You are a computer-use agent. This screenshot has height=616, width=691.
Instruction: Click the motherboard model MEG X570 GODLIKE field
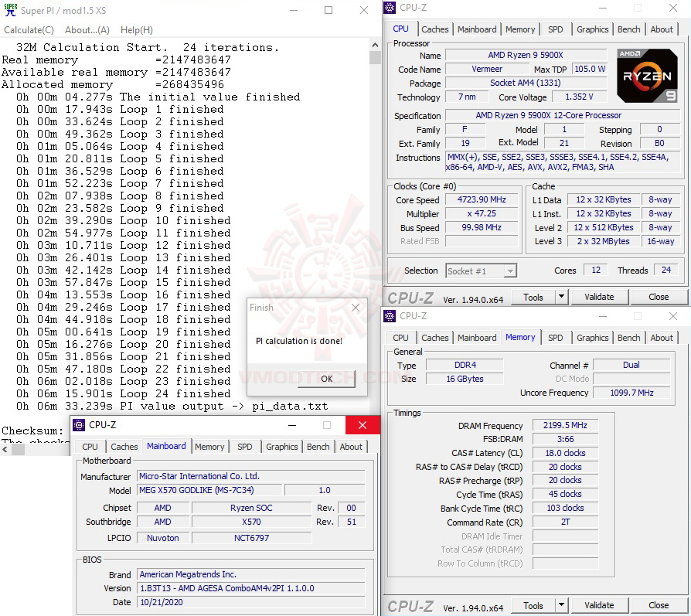click(x=209, y=490)
